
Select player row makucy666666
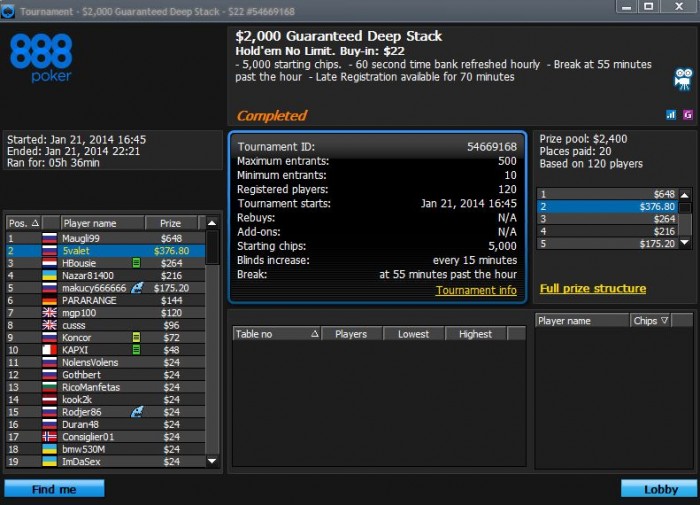coord(105,288)
